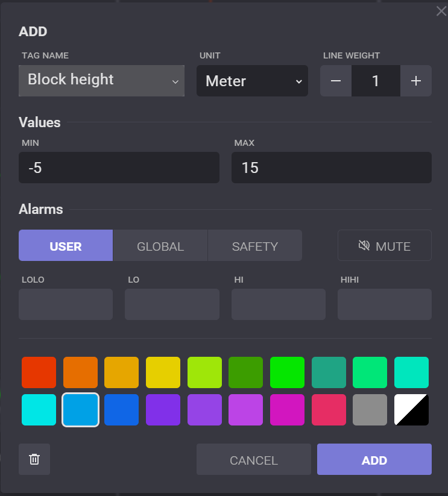The width and height of the screenshot is (448, 496).
Task: Close the dialog with the X icon
Action: click(441, 11)
